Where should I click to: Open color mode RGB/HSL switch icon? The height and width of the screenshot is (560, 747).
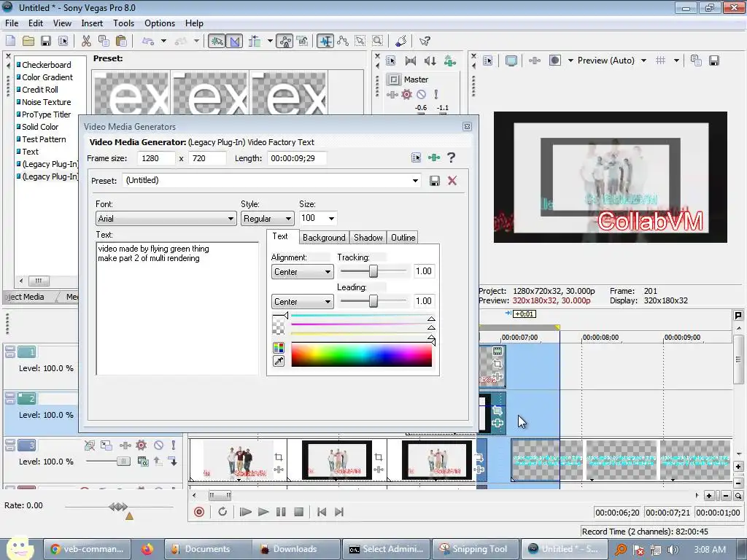tap(279, 348)
